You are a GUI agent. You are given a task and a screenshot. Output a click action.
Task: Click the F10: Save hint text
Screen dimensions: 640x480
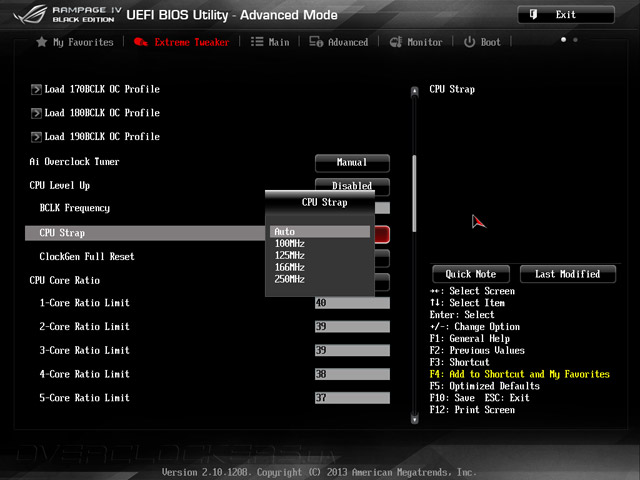[x=452, y=398]
